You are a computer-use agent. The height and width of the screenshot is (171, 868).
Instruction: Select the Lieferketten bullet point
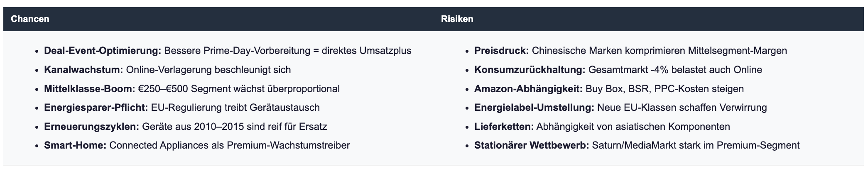pyautogui.click(x=504, y=127)
